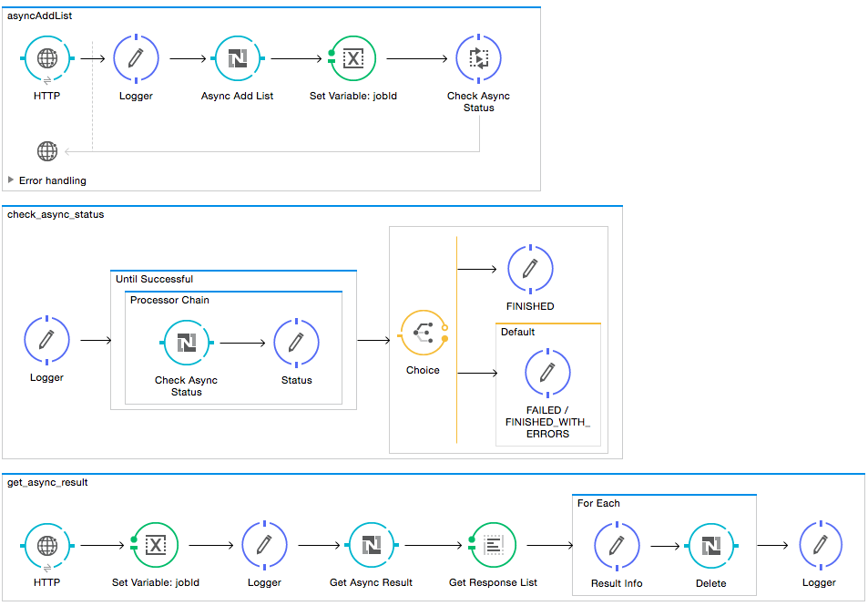
Task: Open the Get Async Result connector
Action: point(371,545)
